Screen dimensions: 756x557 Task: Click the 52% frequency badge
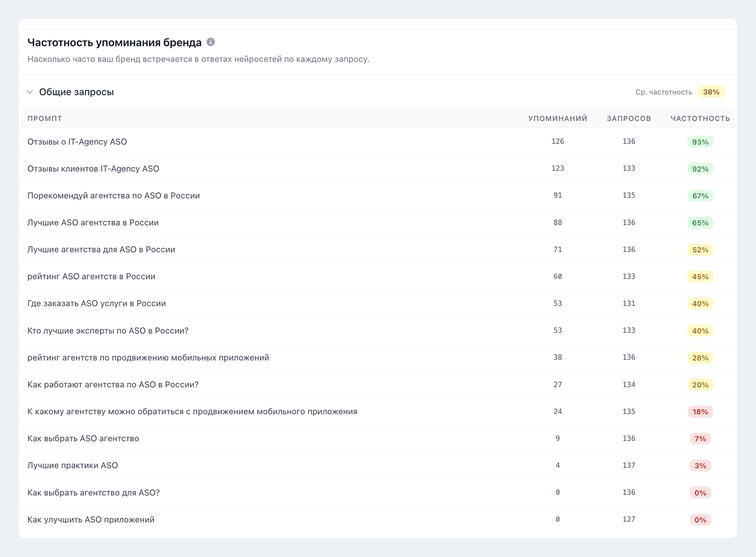click(700, 250)
